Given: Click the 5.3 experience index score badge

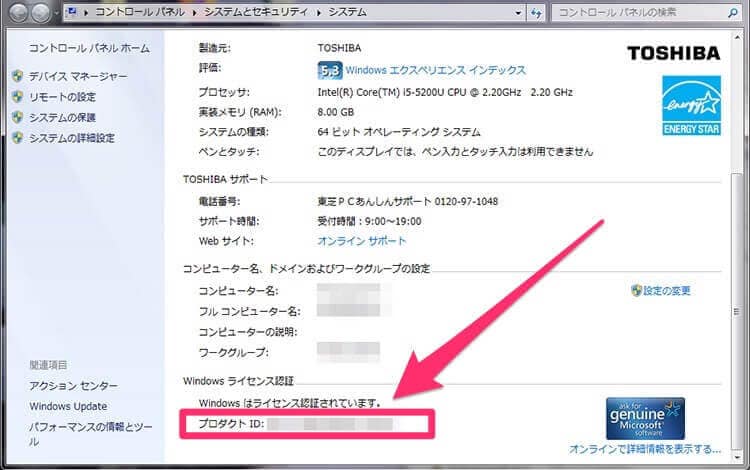Looking at the screenshot, I should tap(330, 71).
